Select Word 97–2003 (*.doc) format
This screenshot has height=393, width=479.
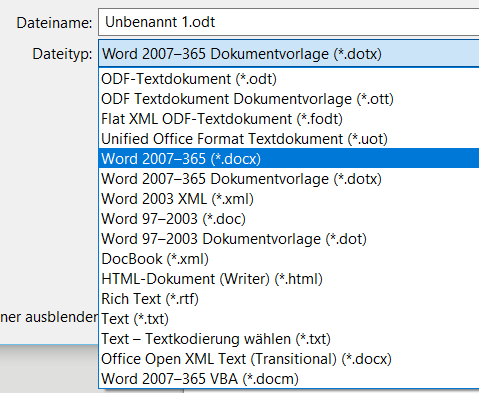(289, 219)
